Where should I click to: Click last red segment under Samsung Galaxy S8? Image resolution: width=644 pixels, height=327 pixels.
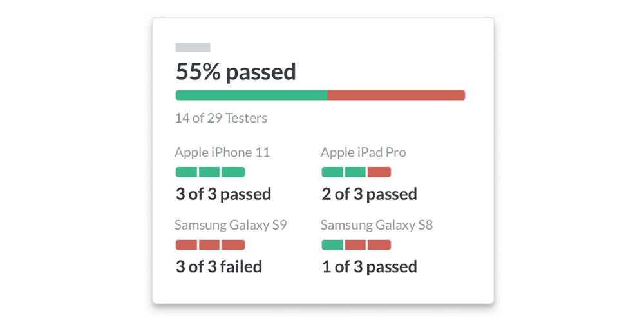pos(379,245)
